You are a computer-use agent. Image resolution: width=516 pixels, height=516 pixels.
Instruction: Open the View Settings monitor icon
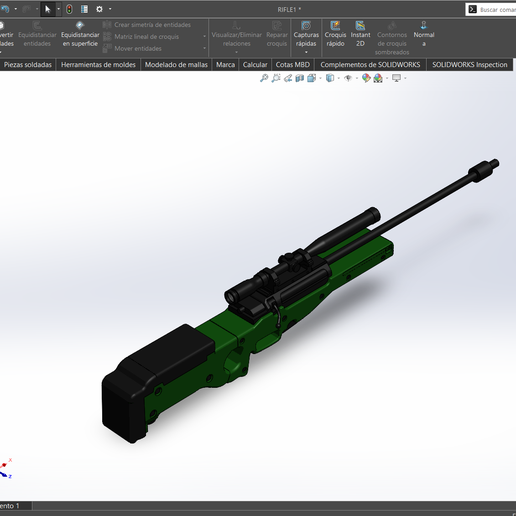point(396,78)
